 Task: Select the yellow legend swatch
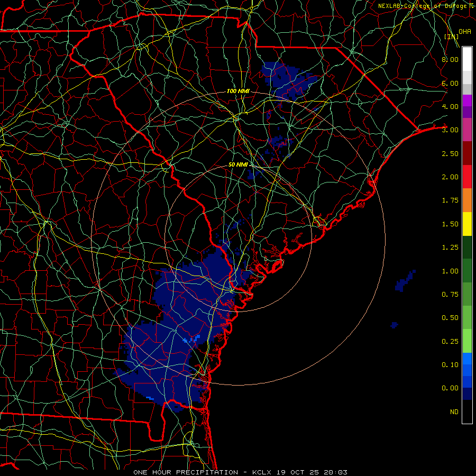[467, 224]
